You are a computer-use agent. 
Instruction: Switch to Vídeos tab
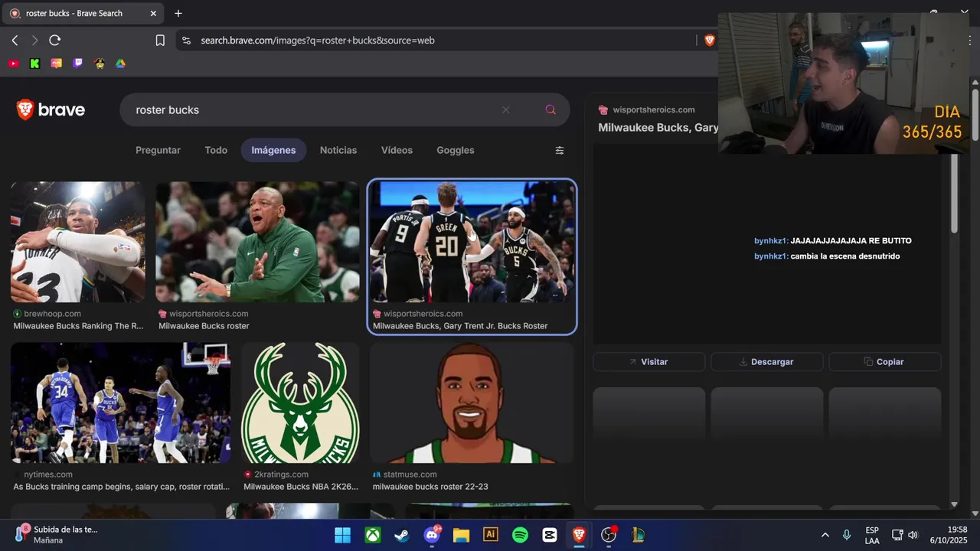(x=397, y=151)
